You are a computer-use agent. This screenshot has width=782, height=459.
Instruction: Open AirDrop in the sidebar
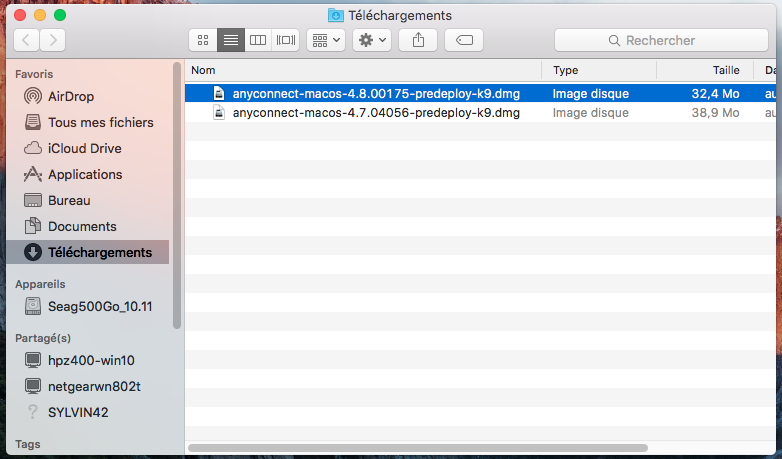pyautogui.click(x=70, y=96)
